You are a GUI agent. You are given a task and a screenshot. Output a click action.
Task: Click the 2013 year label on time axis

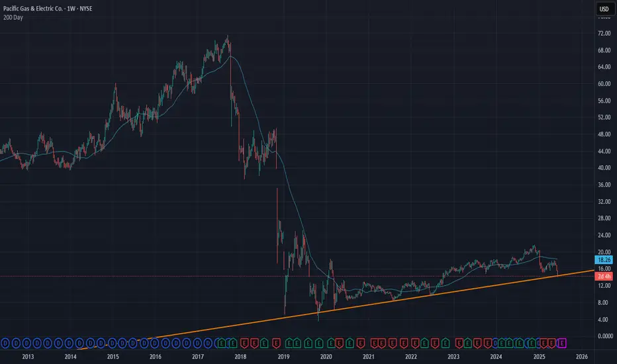click(28, 357)
